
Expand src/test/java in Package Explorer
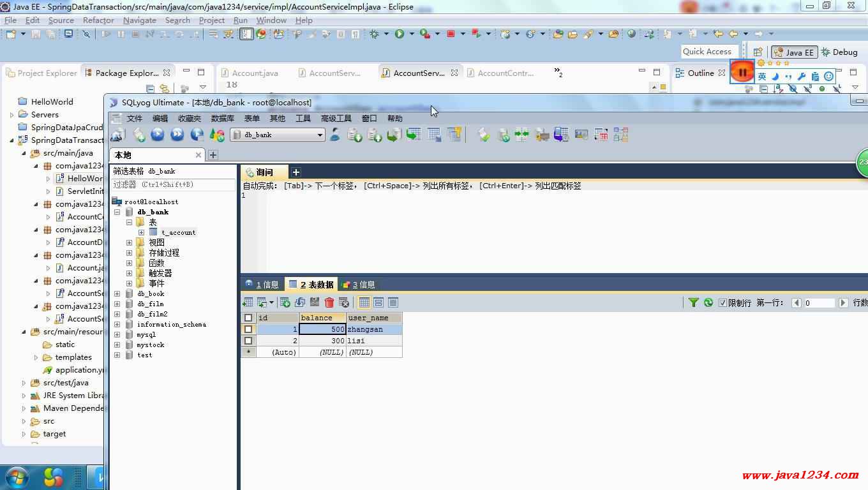coord(24,383)
